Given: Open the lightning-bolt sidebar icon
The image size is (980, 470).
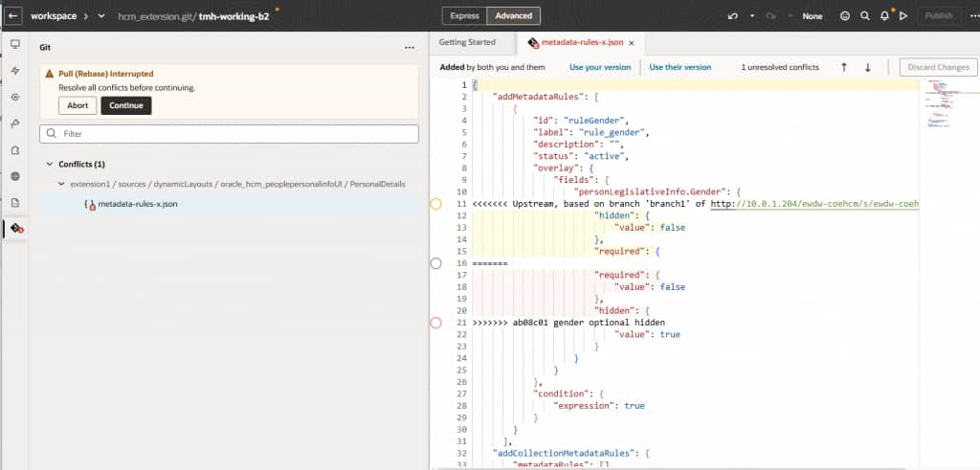Looking at the screenshot, I should [15, 71].
